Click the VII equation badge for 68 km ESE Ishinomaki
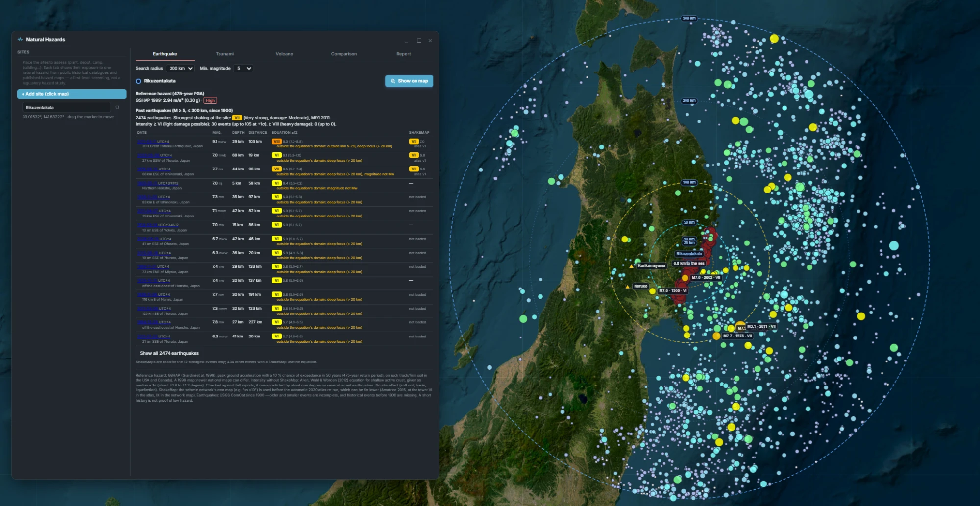 coord(277,169)
